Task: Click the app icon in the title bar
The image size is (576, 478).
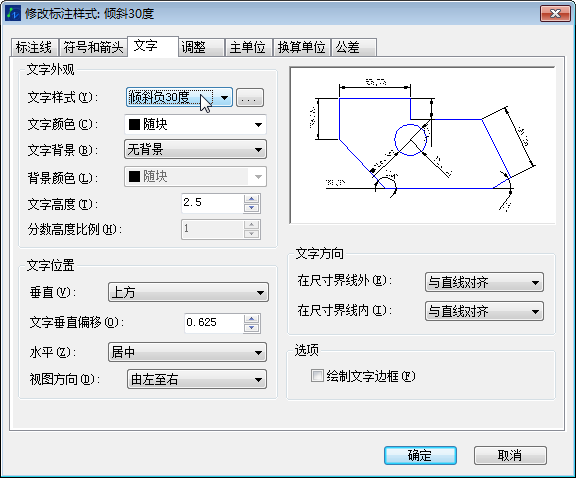Action: coord(13,14)
